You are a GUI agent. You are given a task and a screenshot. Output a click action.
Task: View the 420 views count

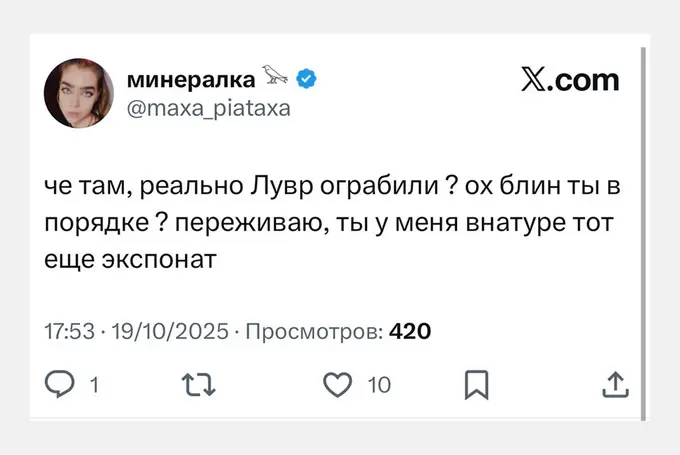tap(409, 331)
